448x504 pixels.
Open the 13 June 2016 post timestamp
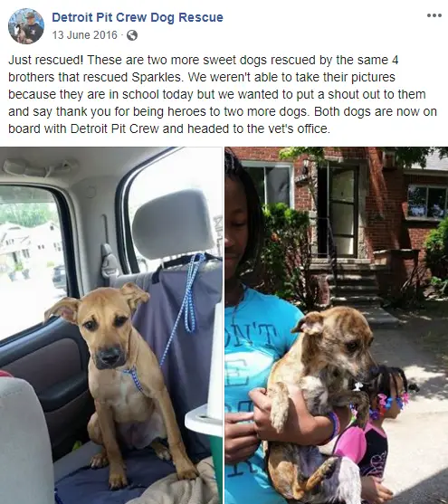pyautogui.click(x=84, y=34)
